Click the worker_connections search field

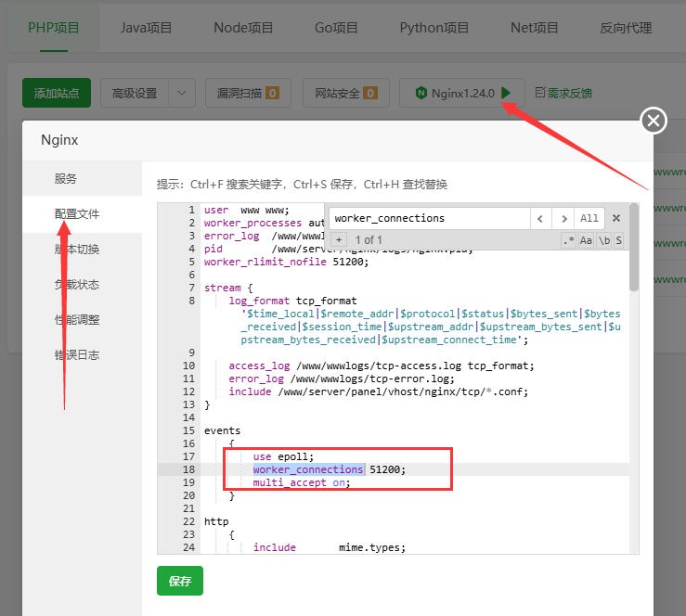(x=429, y=218)
